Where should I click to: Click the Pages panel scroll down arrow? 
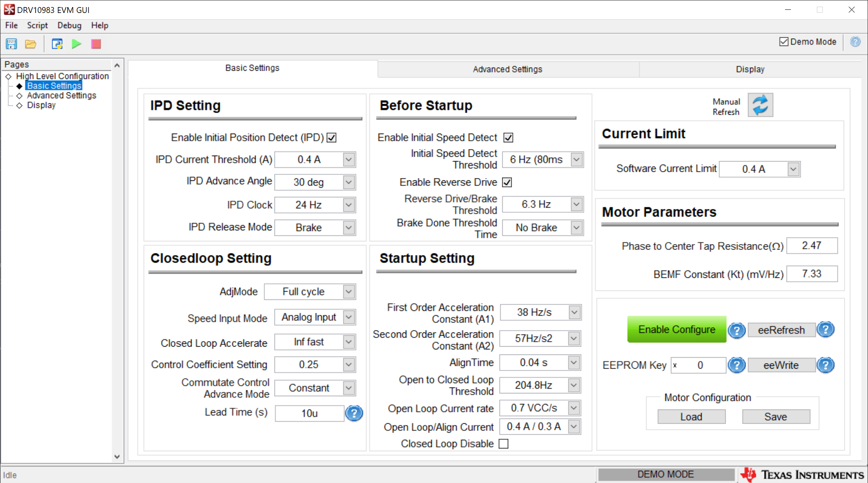pyautogui.click(x=117, y=457)
